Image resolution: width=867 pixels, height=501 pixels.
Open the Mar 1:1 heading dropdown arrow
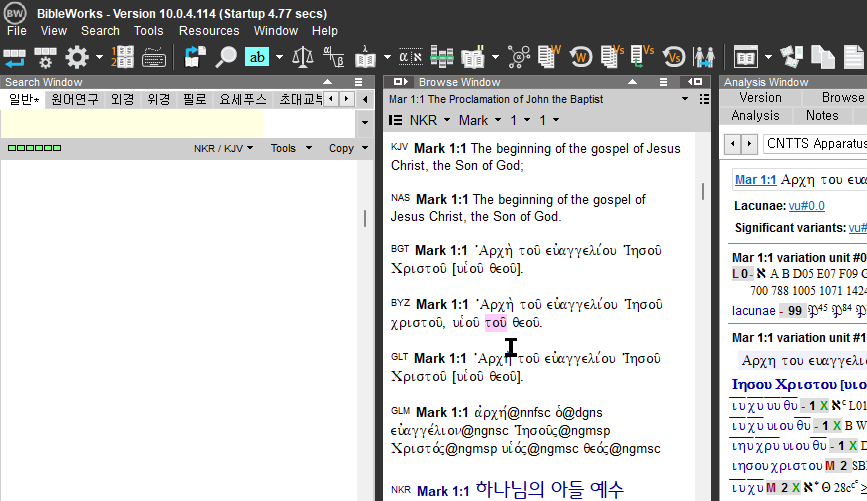pyautogui.click(x=685, y=99)
